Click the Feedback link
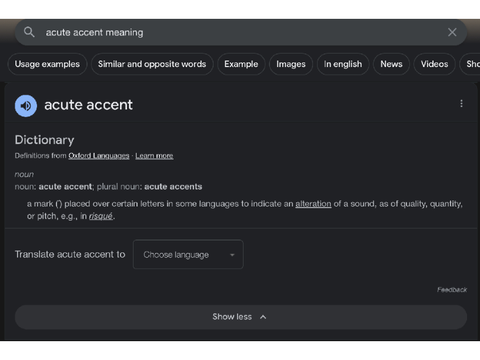The height and width of the screenshot is (360, 480). point(452,290)
